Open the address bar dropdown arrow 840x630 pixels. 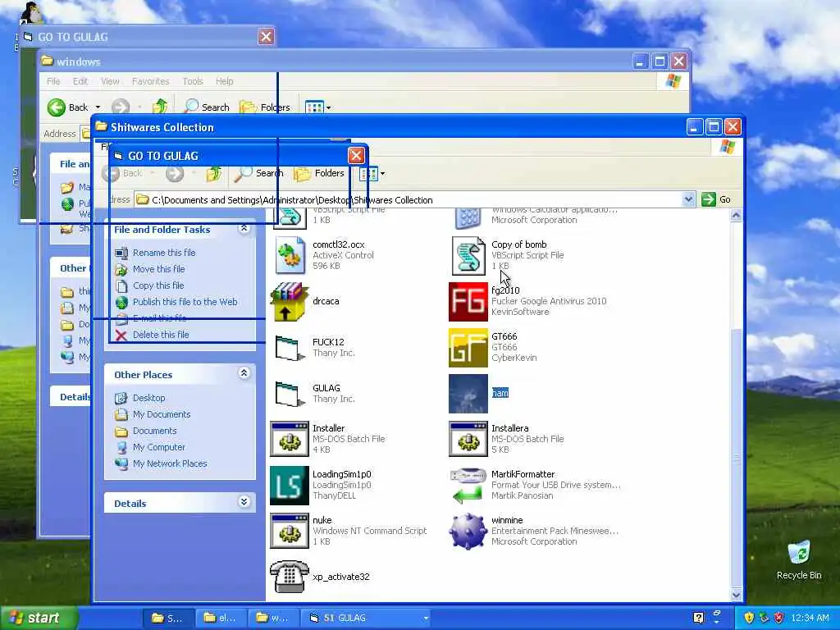pyautogui.click(x=688, y=199)
